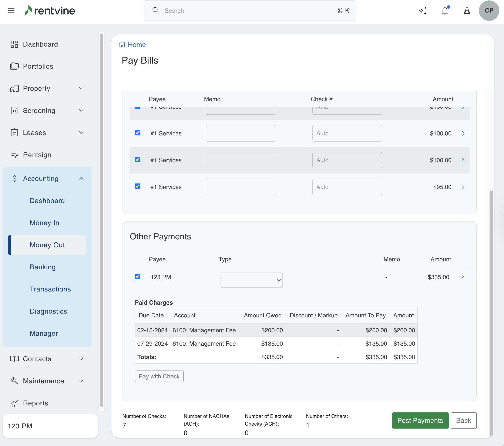Click the Home breadcrumb house icon
504x446 pixels.
click(122, 45)
